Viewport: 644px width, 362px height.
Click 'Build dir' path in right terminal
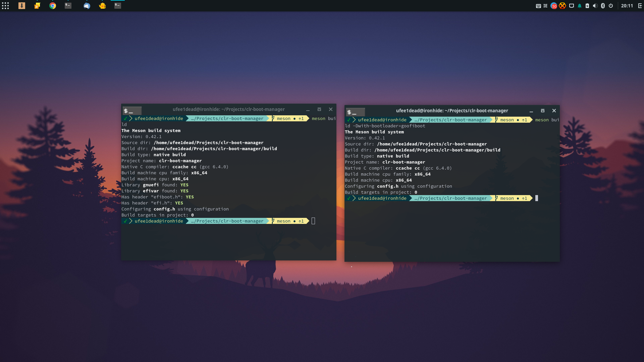pos(437,150)
